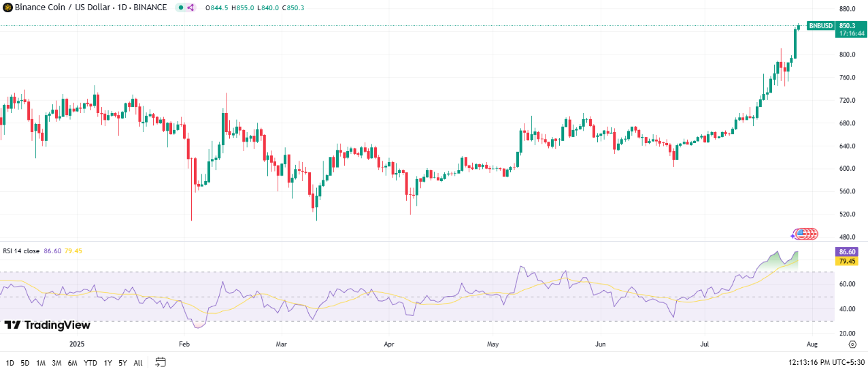Click the Jul label on the time axis
The height and width of the screenshot is (369, 868).
(705, 345)
